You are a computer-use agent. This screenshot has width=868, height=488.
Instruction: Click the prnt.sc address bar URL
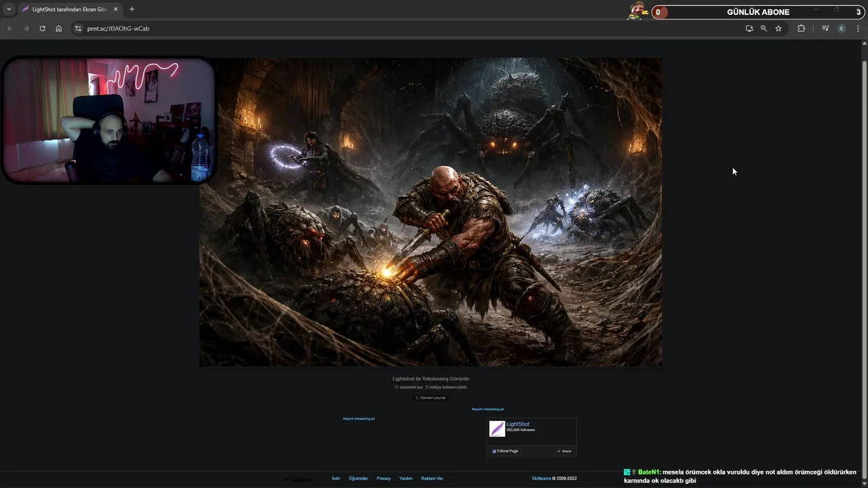point(118,28)
